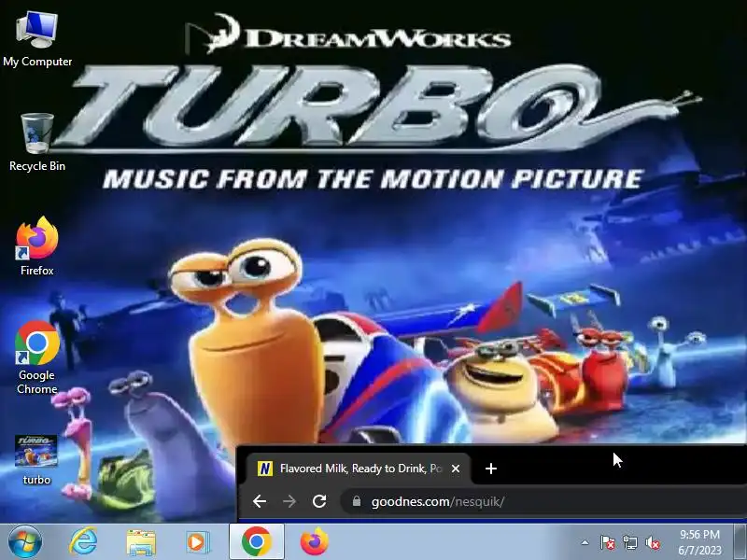Screen dimensions: 747x560
Task: Open the clock showing 9:56 PM
Action: tap(699, 542)
